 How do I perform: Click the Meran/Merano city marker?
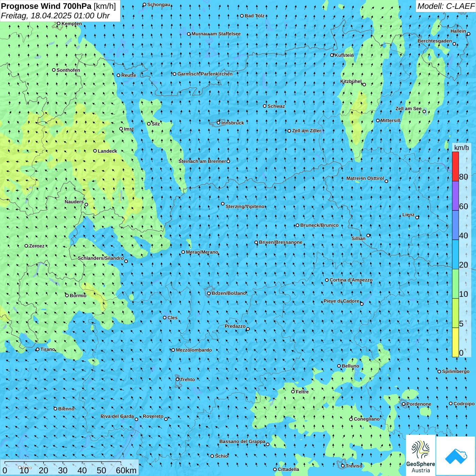pyautogui.click(x=183, y=252)
